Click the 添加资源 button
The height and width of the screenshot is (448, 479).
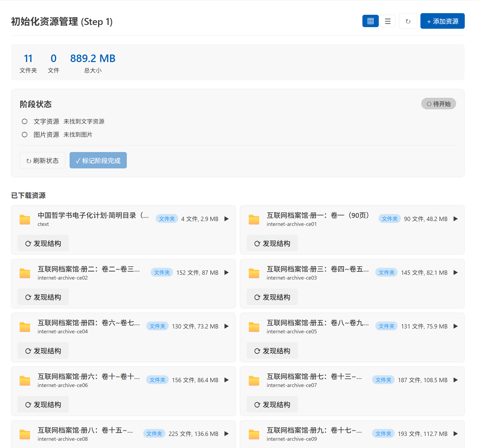[x=442, y=21]
